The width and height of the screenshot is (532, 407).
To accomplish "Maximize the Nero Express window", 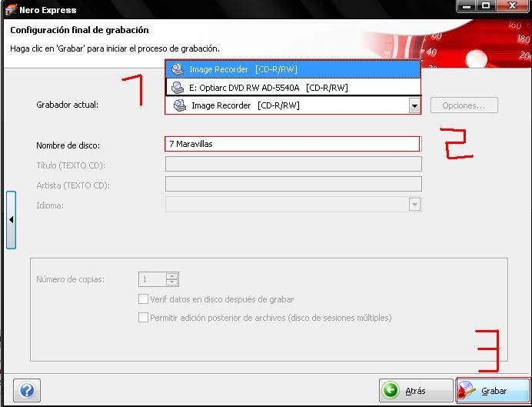I will point(486,6).
